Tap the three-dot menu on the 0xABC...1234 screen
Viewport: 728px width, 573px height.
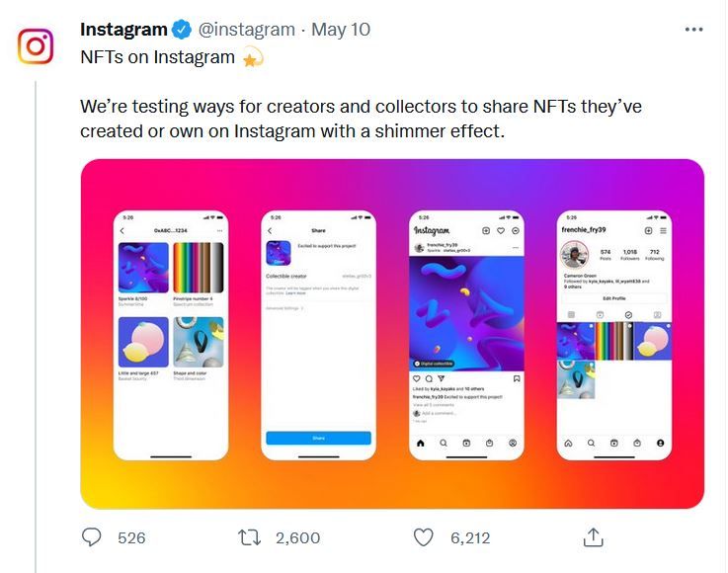point(219,230)
